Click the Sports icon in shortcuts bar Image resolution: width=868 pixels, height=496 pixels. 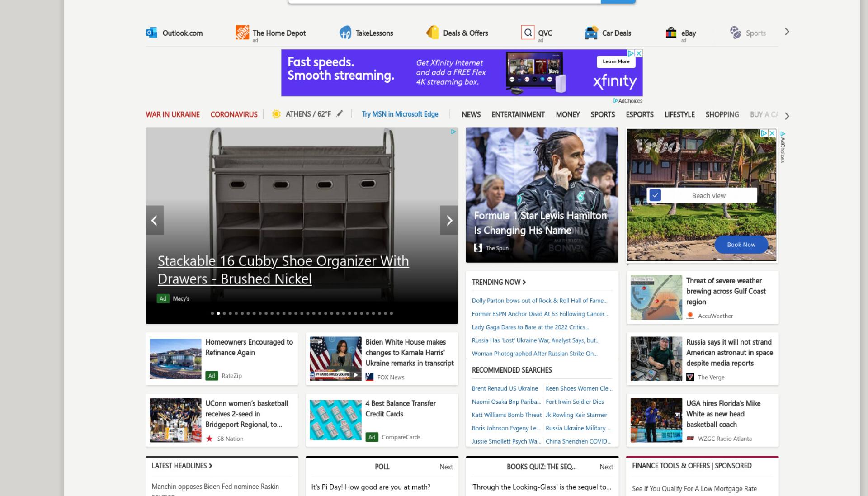click(736, 33)
